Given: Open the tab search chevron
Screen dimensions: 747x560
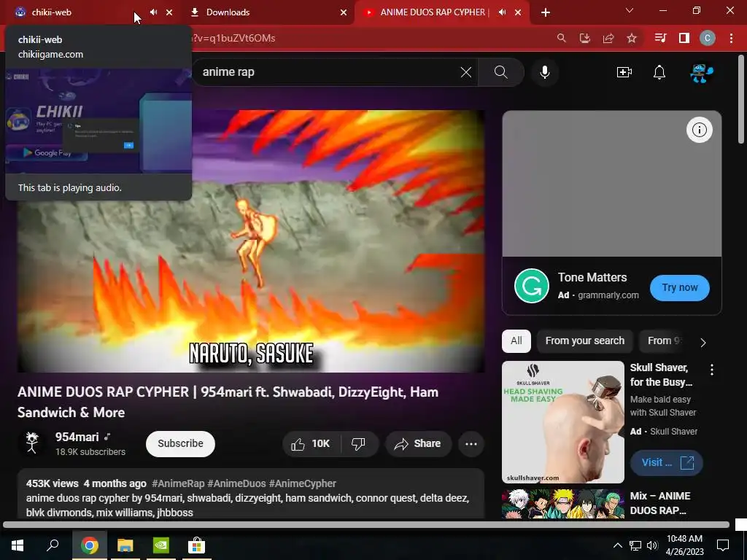Looking at the screenshot, I should [x=630, y=10].
